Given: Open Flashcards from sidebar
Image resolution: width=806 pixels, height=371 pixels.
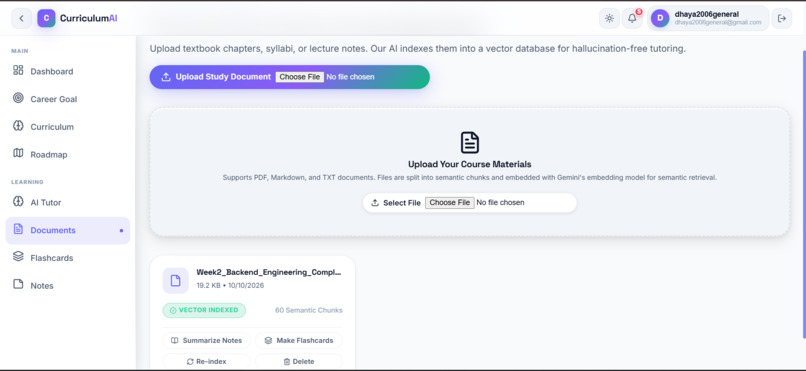Looking at the screenshot, I should coord(68,258).
